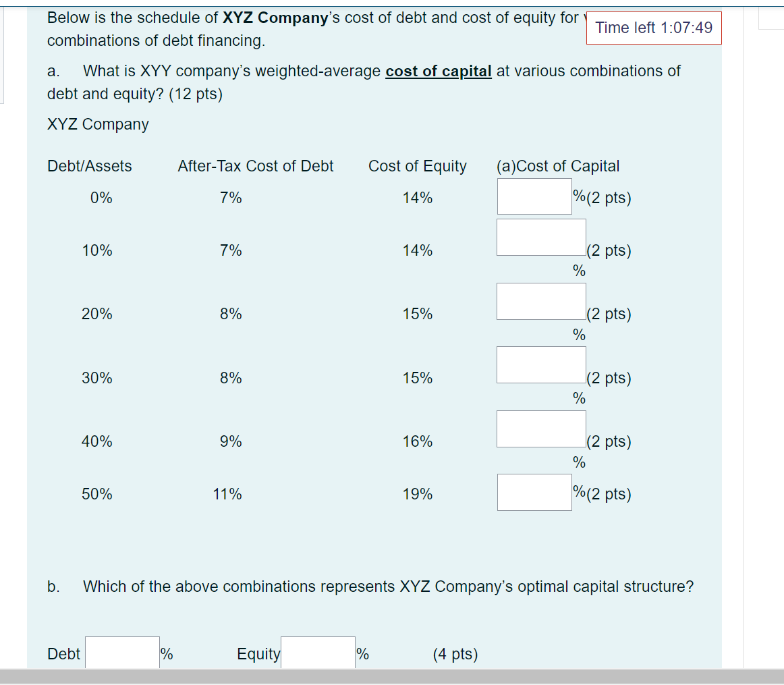
Task: Click the Time left countdown box
Action: tap(654, 28)
